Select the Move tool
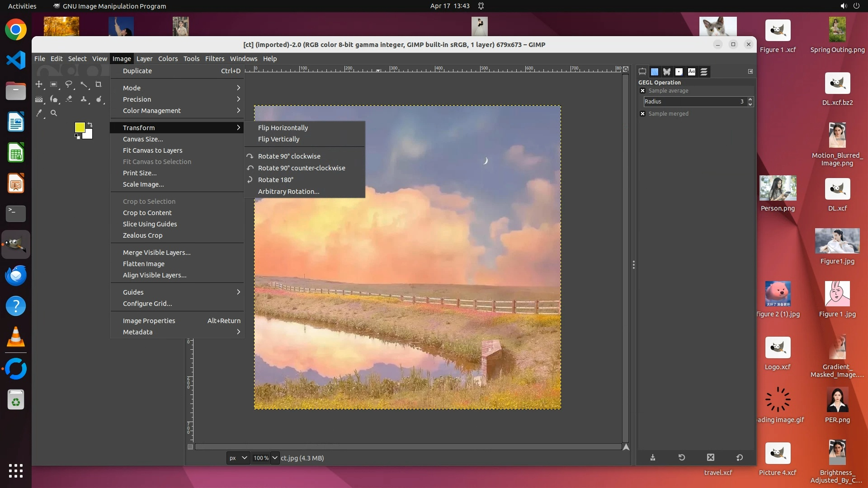Viewport: 868px width, 488px height. coord(39,84)
